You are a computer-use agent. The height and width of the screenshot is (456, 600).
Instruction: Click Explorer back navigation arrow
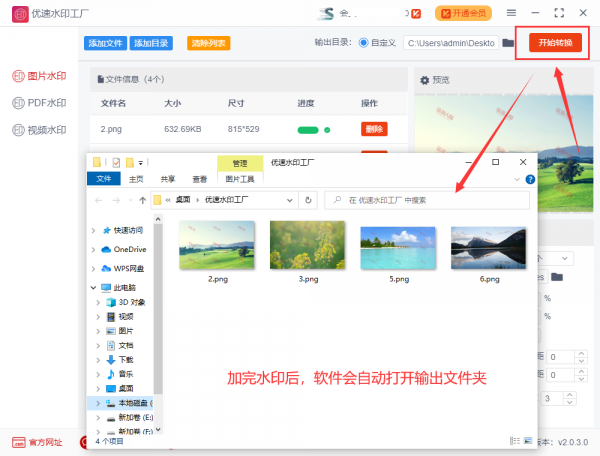[99, 200]
